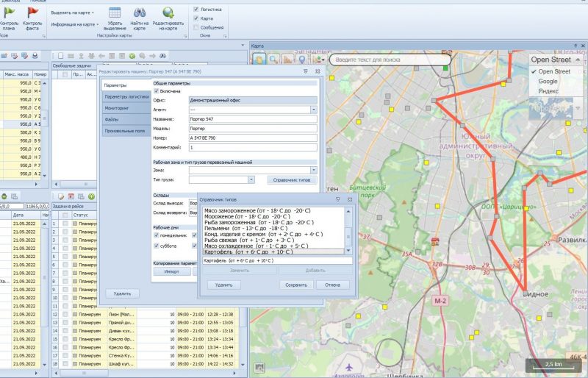The height and width of the screenshot is (378, 588).
Task: Open the Тип груза combo box arrow
Action: point(251,179)
